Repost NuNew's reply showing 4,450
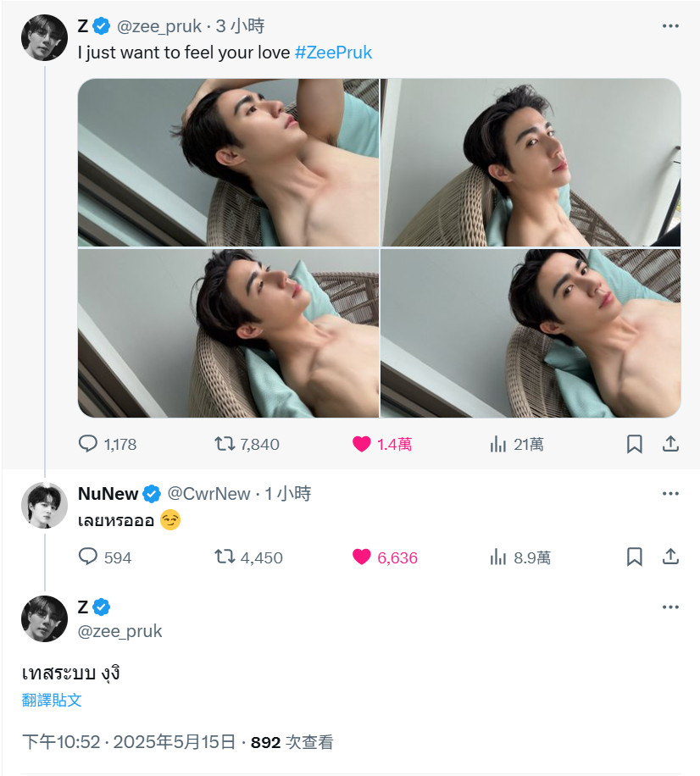Viewport: 700px width, 776px height. point(225,557)
